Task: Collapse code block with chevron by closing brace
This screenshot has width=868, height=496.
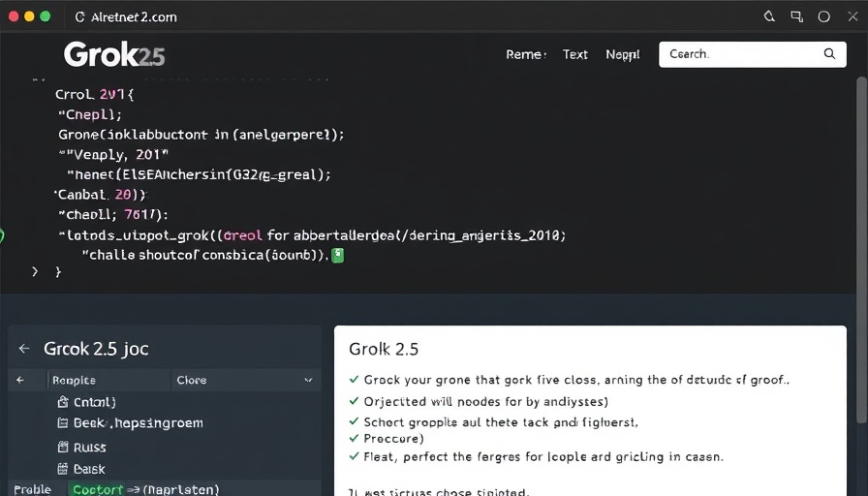Action: coord(35,271)
